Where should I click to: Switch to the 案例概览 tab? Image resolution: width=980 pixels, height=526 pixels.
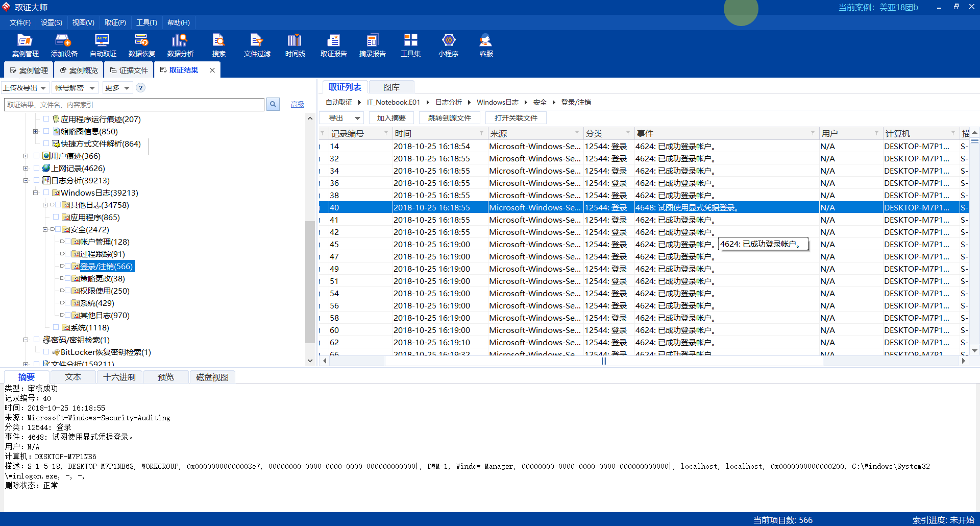click(x=79, y=70)
